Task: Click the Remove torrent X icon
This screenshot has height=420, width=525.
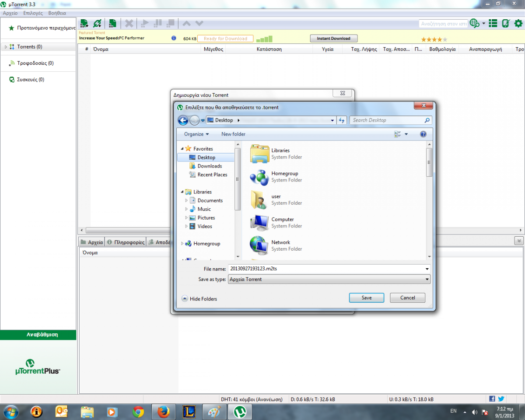Action: click(129, 23)
